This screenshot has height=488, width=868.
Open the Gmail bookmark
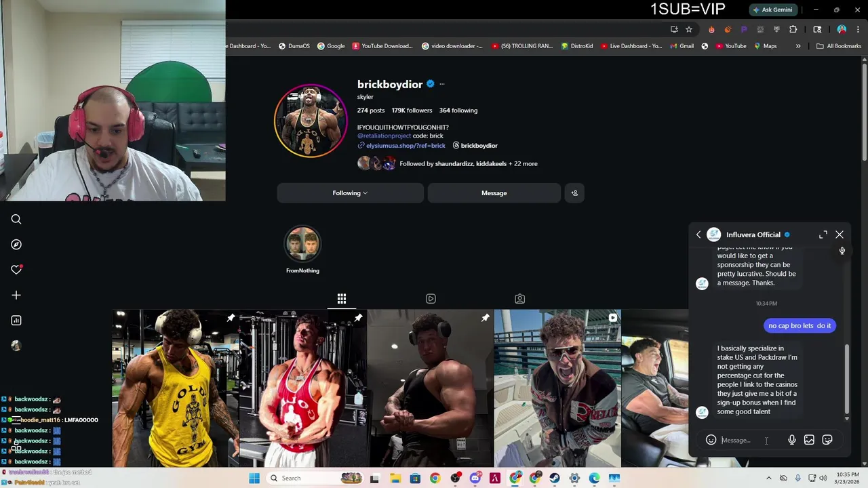tap(682, 46)
